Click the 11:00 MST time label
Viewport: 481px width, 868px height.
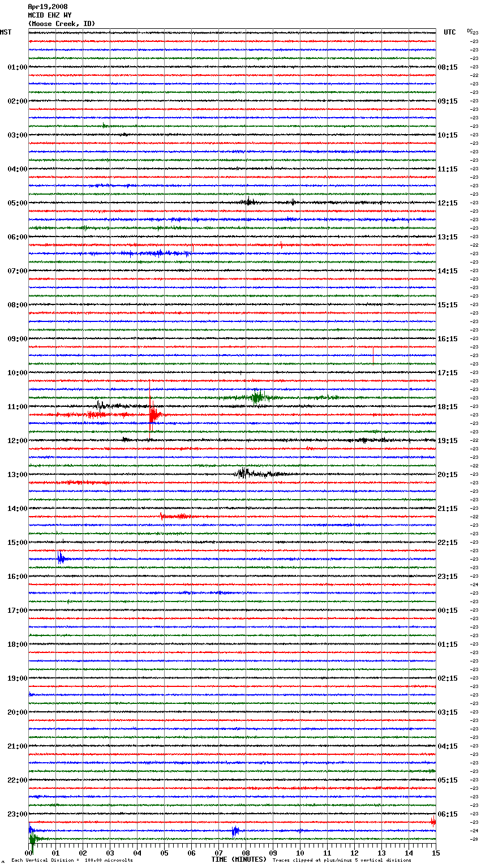coord(18,407)
